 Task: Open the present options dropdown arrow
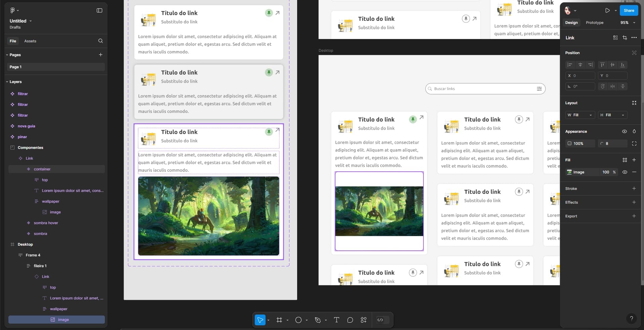[x=615, y=10]
